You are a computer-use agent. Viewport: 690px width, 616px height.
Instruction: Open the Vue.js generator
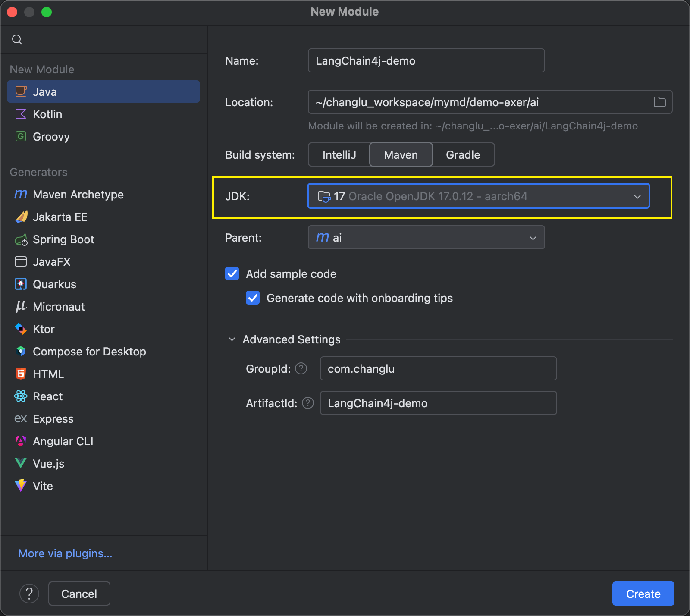(x=103, y=463)
